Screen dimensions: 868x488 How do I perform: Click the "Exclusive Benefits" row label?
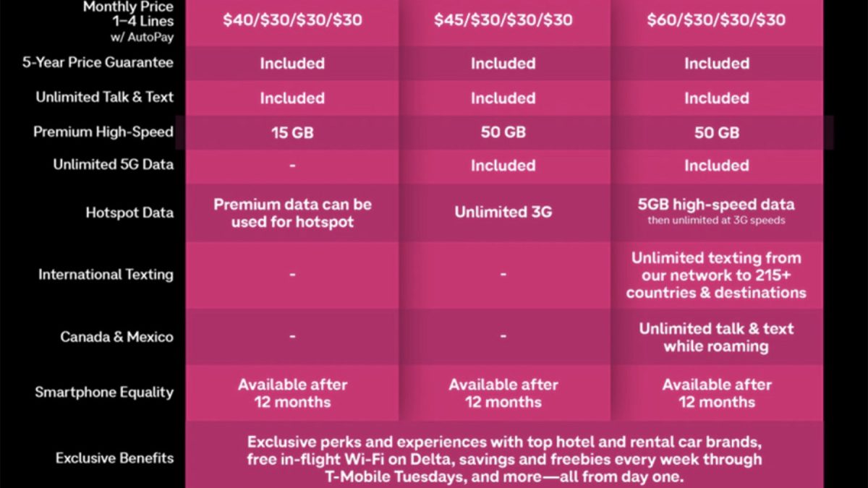point(114,458)
